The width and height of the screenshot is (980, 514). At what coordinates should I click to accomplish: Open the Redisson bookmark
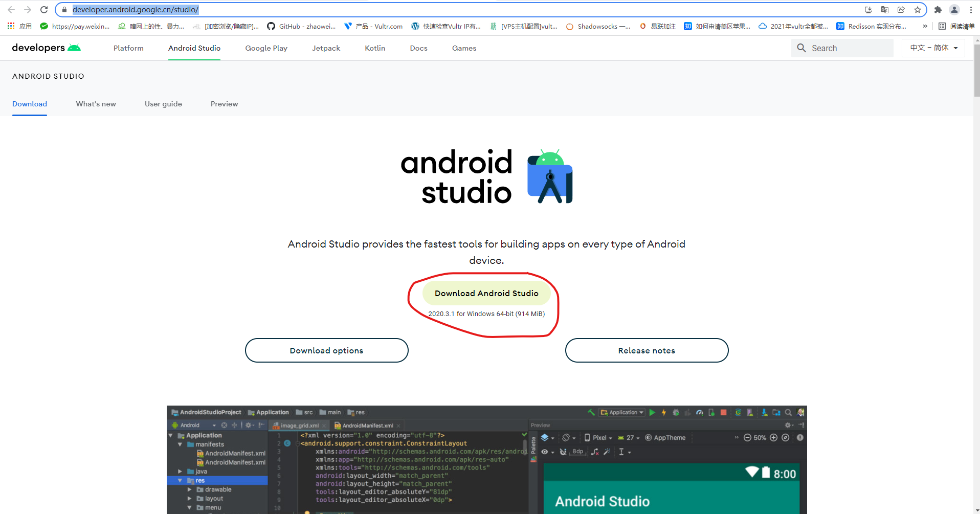tap(871, 26)
